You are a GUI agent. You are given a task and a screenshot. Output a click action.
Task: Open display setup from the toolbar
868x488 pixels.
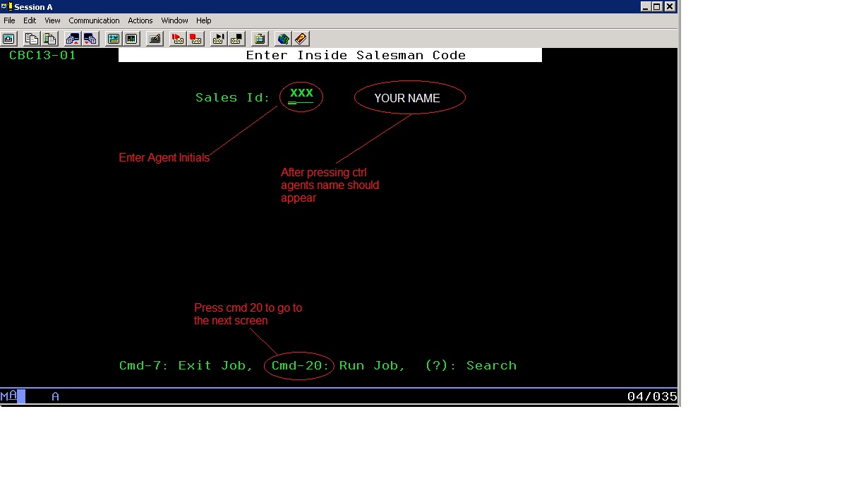pyautogui.click(x=114, y=39)
